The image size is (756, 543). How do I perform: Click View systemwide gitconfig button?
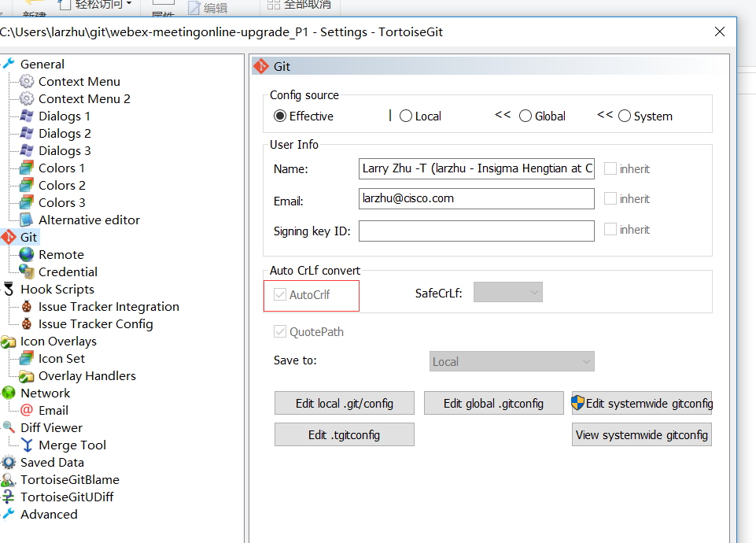pyautogui.click(x=642, y=435)
